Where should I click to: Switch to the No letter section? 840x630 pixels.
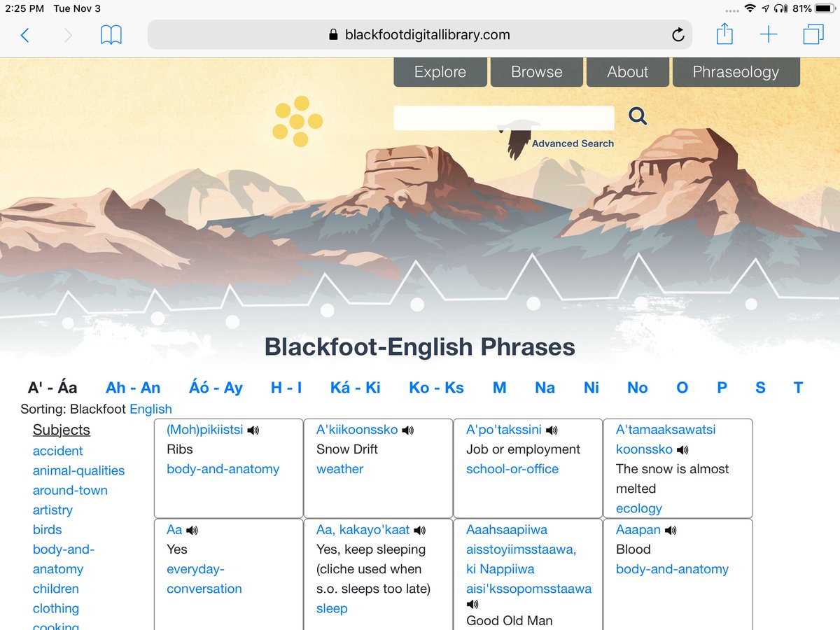pyautogui.click(x=637, y=387)
